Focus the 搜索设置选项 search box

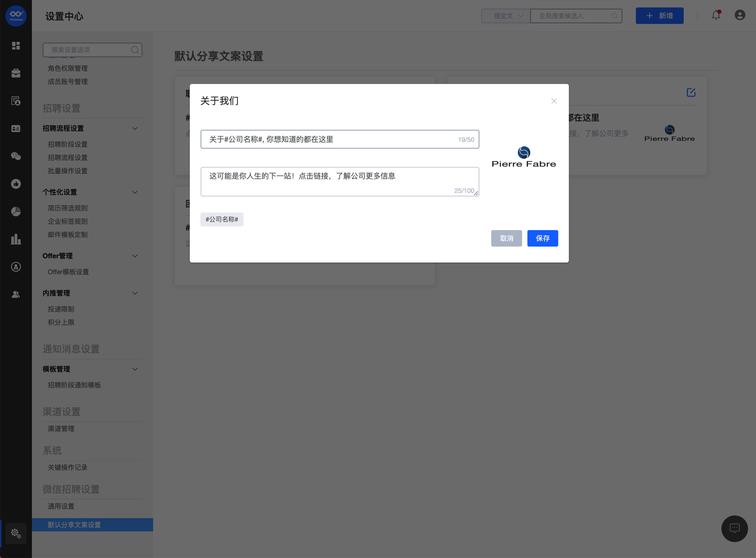coord(92,50)
